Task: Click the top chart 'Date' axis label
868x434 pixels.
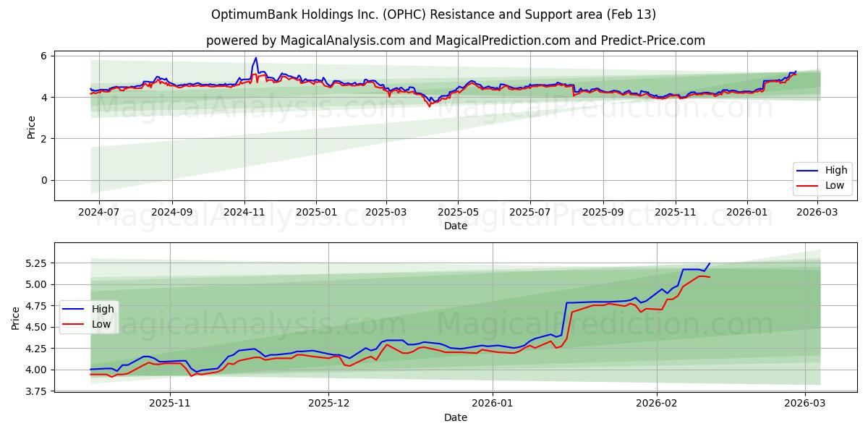Action: pyautogui.click(x=456, y=226)
